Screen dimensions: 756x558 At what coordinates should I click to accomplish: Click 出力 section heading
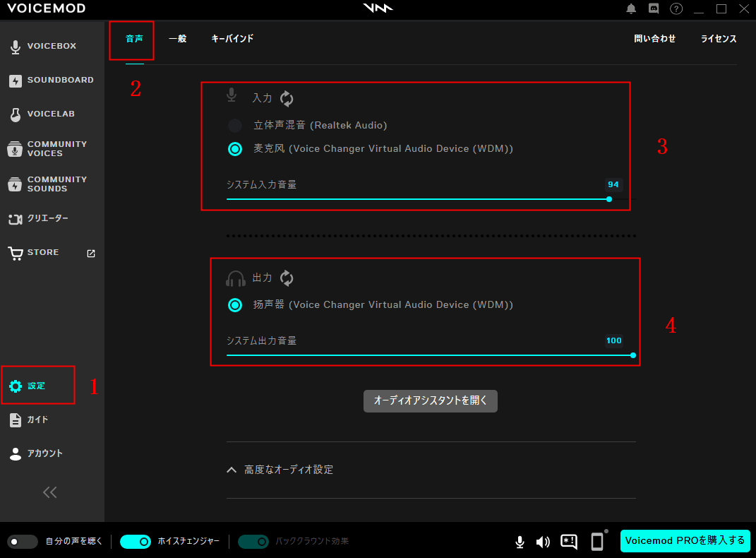click(263, 278)
